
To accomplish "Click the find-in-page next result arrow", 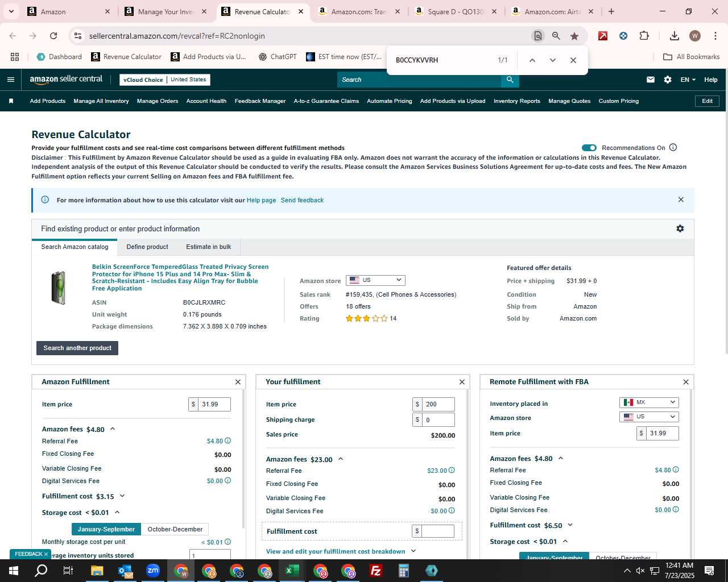I will (x=552, y=60).
